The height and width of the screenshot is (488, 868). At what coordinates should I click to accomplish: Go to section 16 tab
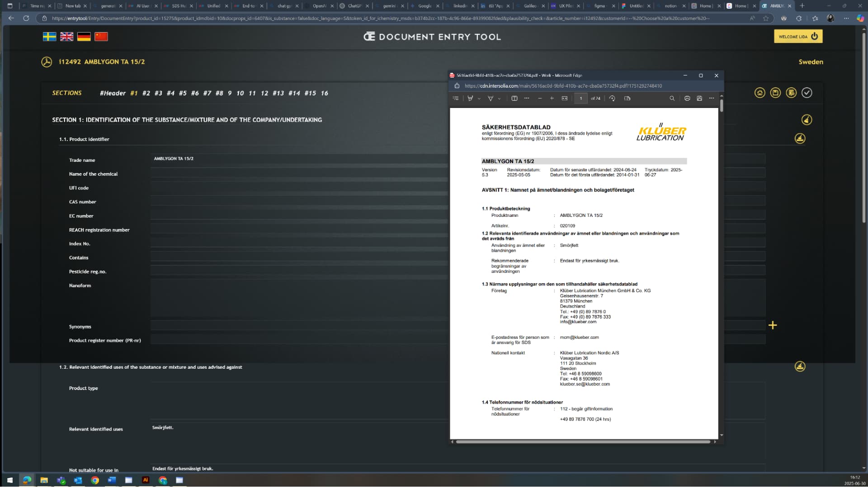(324, 93)
